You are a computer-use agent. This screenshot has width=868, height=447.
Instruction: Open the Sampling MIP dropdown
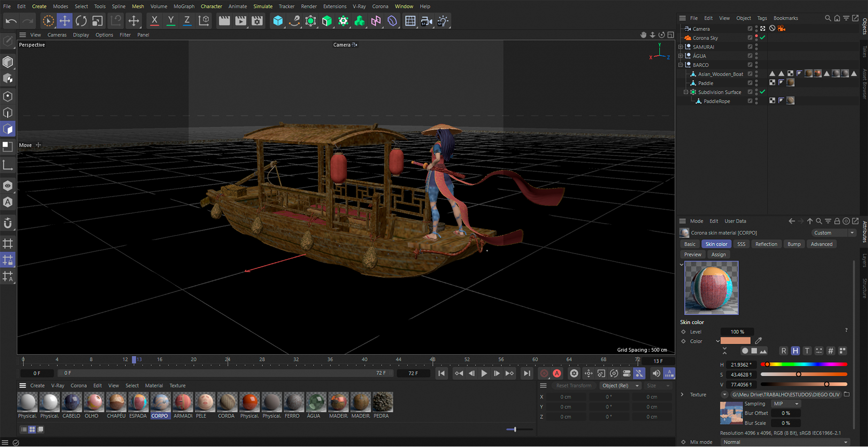[786, 404]
